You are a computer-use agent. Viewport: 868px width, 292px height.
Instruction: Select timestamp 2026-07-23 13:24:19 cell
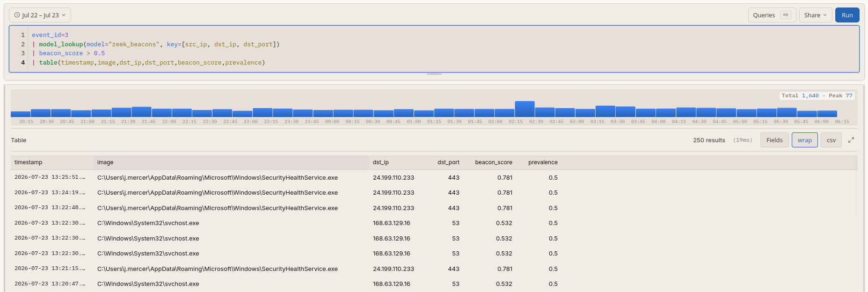(x=50, y=192)
